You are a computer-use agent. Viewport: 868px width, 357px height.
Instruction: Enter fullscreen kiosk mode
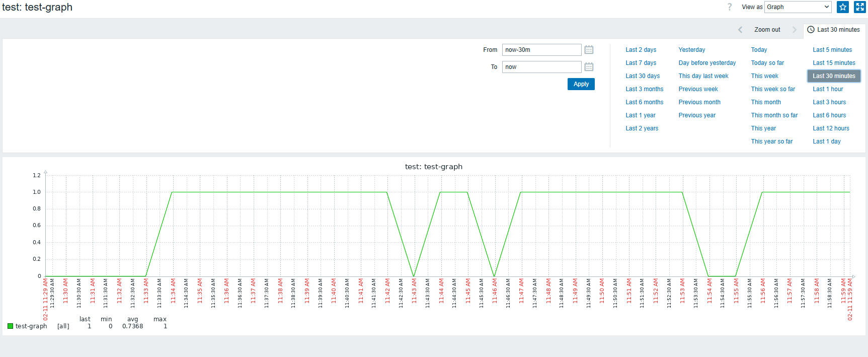pyautogui.click(x=859, y=7)
